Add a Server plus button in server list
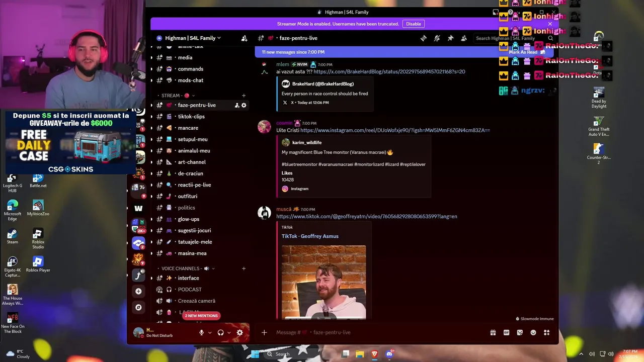The height and width of the screenshot is (362, 644). click(138, 291)
